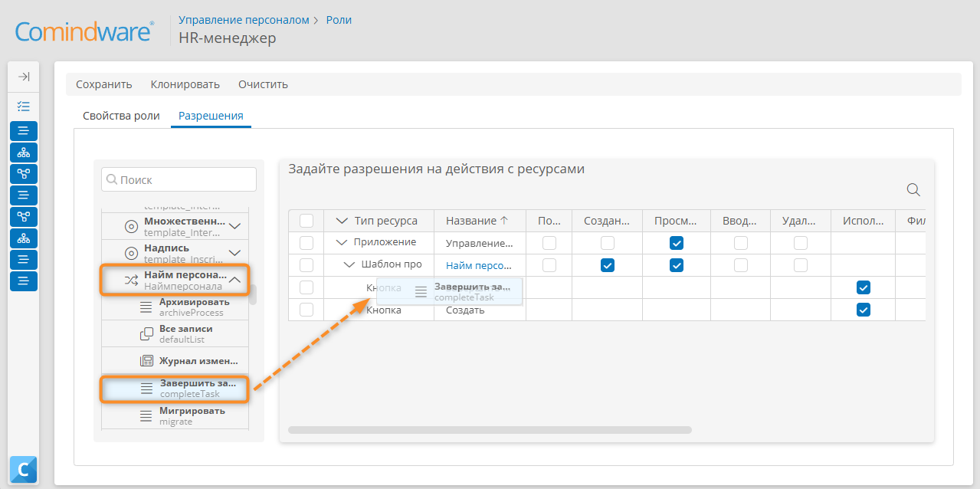Image resolution: width=980 pixels, height=489 pixels.
Task: Click the Удал... column header
Action: click(801, 221)
